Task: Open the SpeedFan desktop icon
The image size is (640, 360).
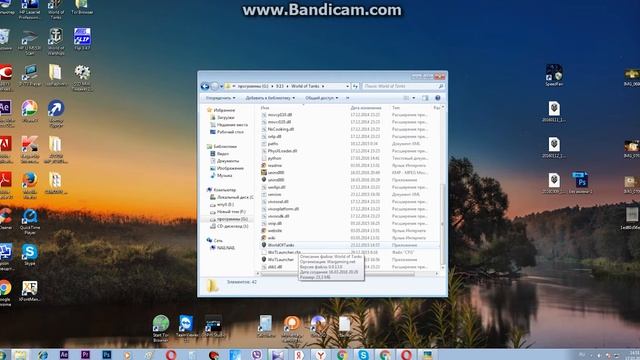Action: pyautogui.click(x=554, y=75)
